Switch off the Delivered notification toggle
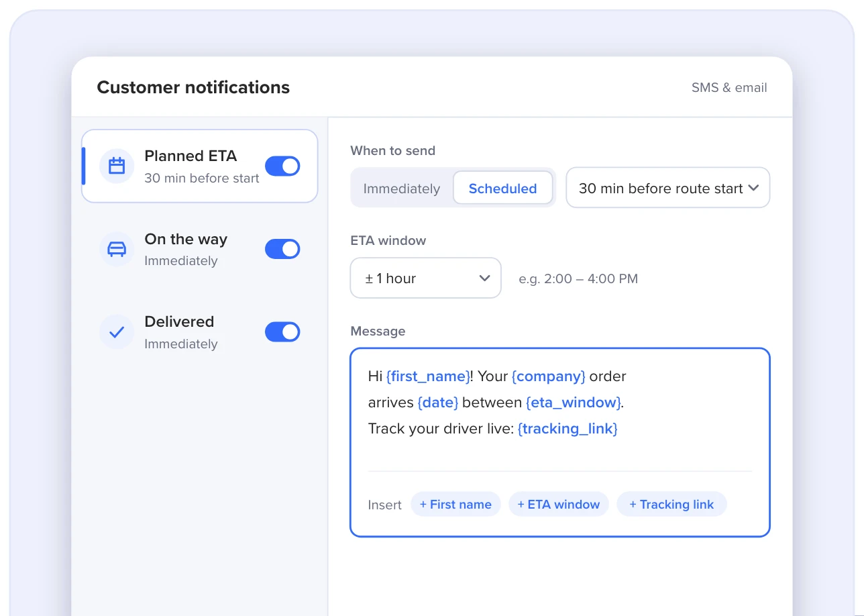The height and width of the screenshot is (616, 864). click(x=282, y=331)
